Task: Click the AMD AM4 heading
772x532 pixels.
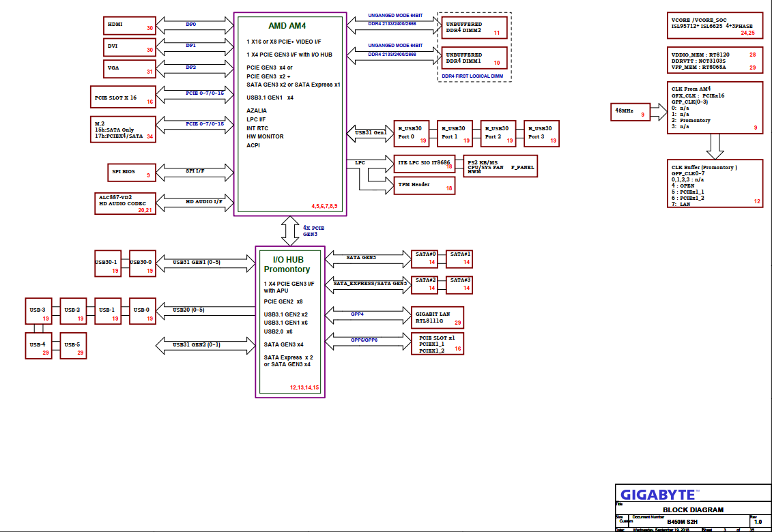Action: [x=287, y=26]
